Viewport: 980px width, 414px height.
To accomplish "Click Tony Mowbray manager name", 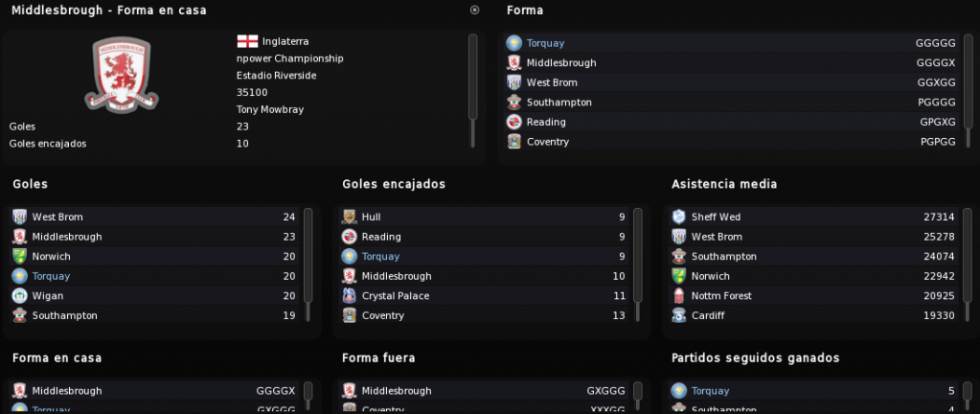I will pyautogui.click(x=270, y=109).
